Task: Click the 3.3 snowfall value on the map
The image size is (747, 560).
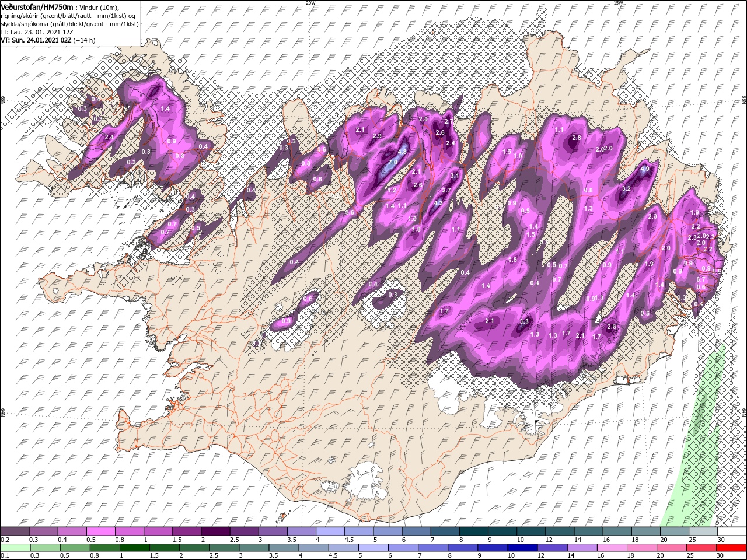Action: 523,321
